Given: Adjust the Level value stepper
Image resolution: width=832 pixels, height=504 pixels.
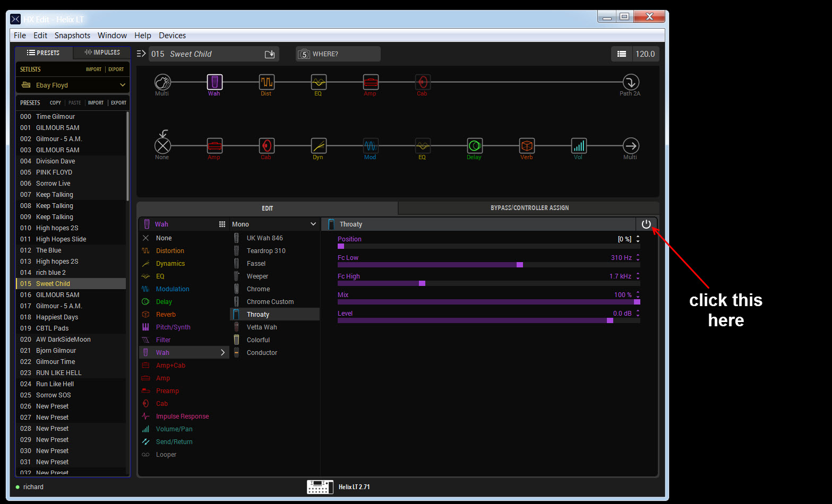Looking at the screenshot, I should tap(638, 314).
